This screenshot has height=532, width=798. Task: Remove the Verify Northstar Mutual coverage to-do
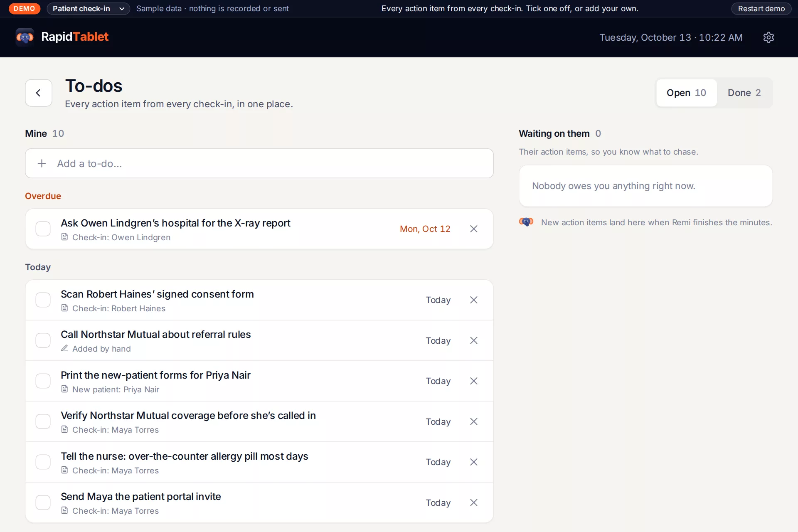(473, 421)
